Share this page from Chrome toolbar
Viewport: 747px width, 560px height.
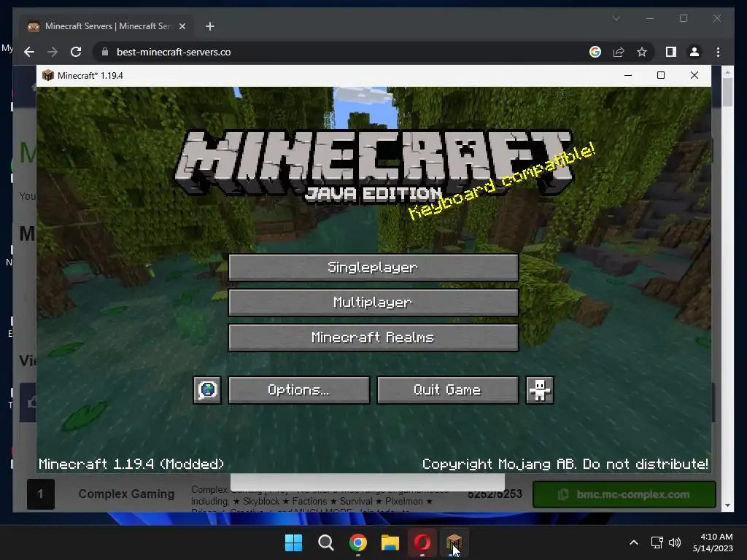click(x=619, y=52)
